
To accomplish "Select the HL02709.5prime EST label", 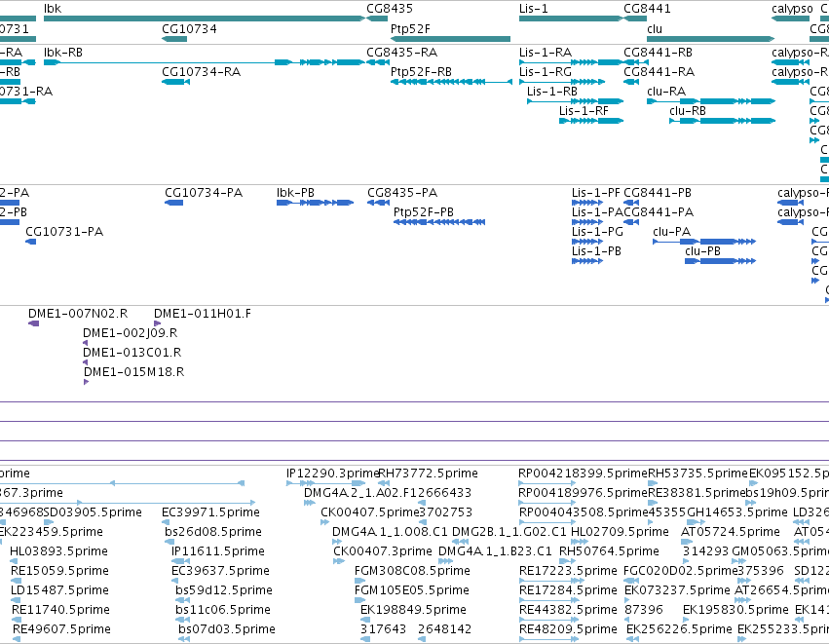I will click(x=621, y=532).
